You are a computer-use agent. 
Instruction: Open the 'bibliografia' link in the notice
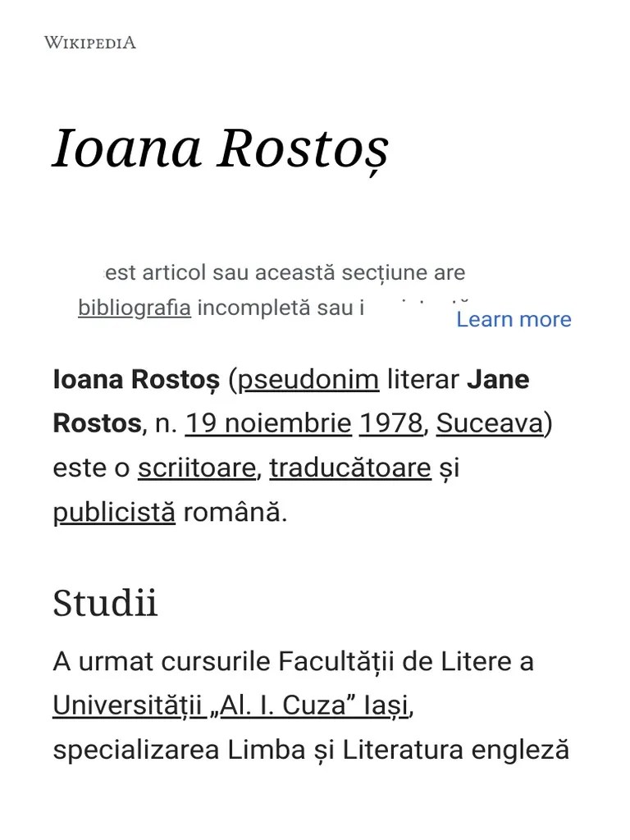pyautogui.click(x=135, y=308)
